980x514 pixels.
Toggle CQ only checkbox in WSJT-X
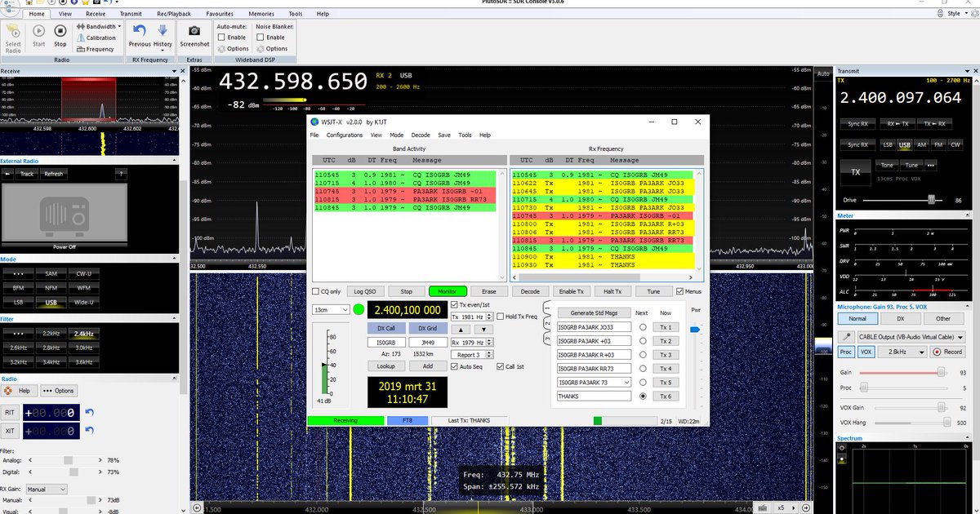pos(316,291)
